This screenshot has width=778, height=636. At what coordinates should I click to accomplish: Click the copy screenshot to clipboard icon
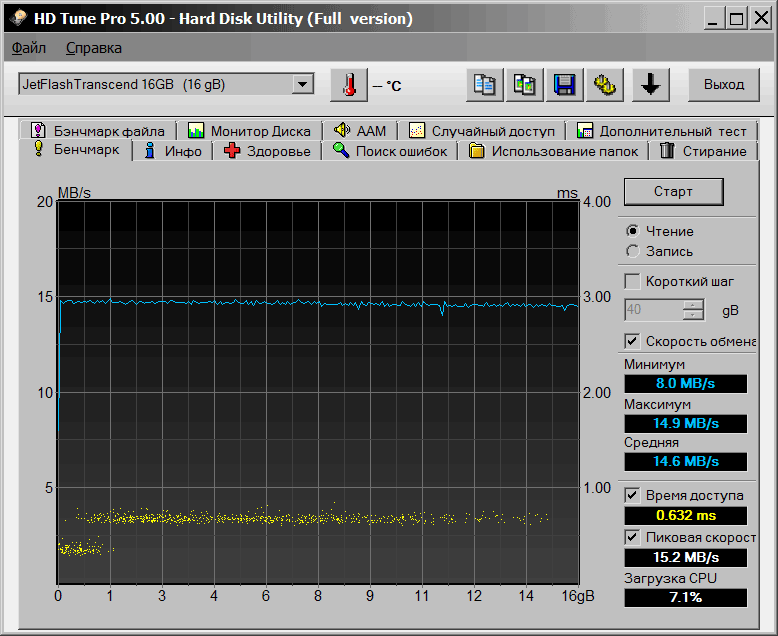pyautogui.click(x=524, y=85)
